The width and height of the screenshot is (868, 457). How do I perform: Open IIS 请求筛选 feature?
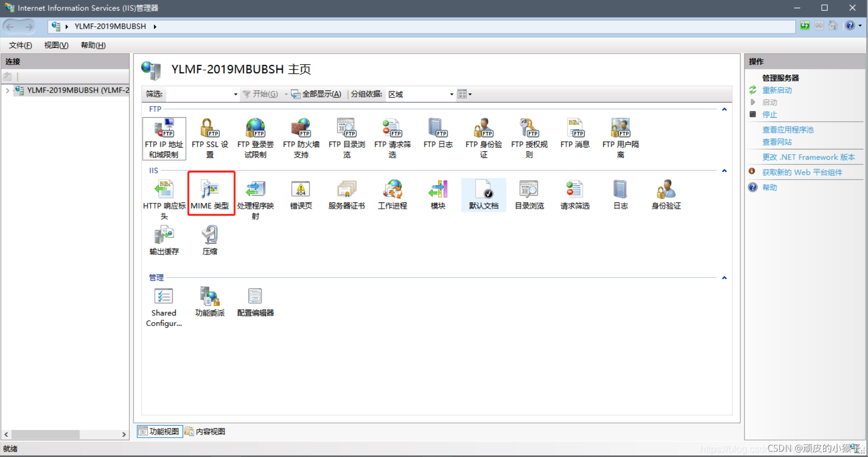pyautogui.click(x=575, y=195)
